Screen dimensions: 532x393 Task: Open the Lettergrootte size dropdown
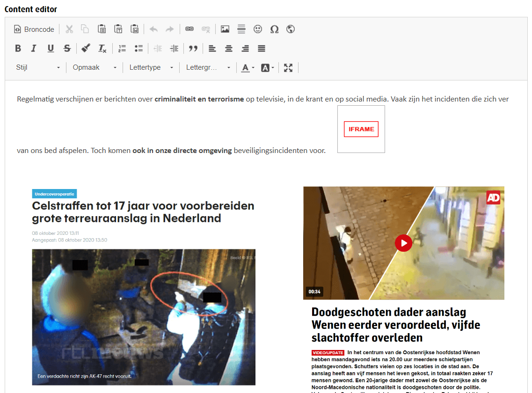[208, 67]
